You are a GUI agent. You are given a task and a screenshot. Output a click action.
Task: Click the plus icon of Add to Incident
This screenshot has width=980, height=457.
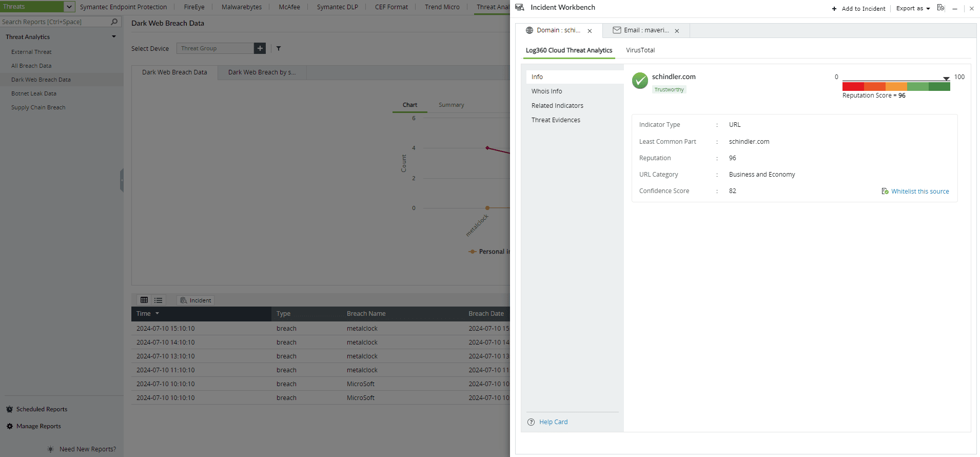[x=834, y=9]
